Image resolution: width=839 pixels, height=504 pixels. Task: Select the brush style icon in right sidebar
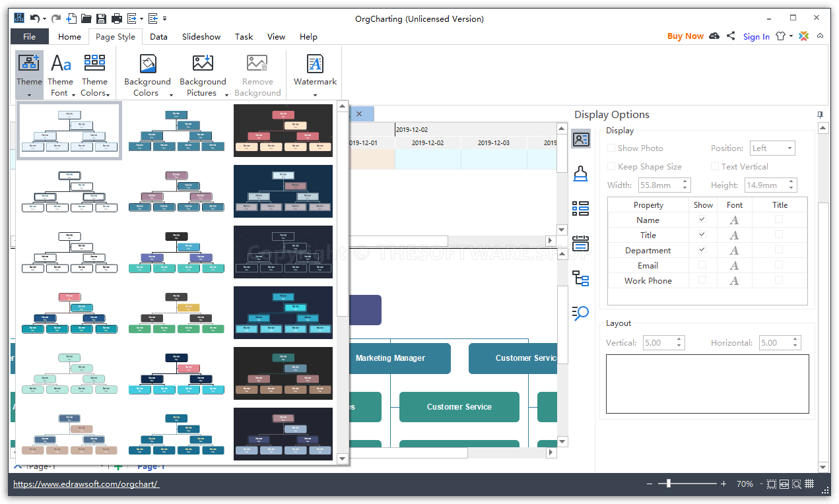[580, 173]
